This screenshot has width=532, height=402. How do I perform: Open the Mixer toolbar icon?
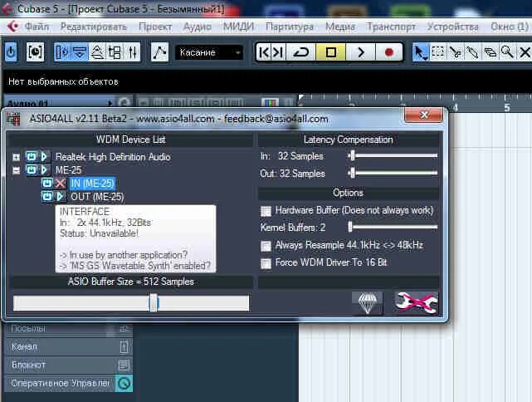(x=132, y=52)
